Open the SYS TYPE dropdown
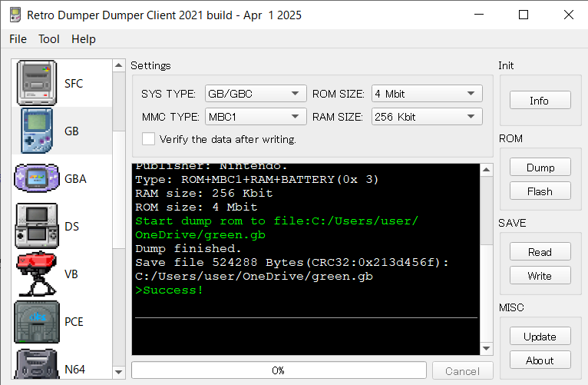 (x=256, y=94)
